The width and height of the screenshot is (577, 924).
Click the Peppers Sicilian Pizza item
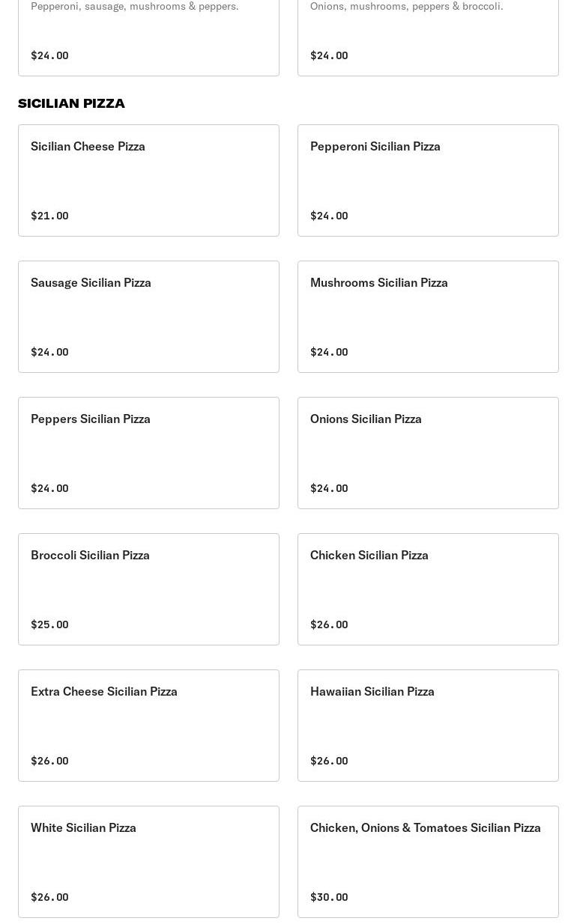(x=148, y=453)
